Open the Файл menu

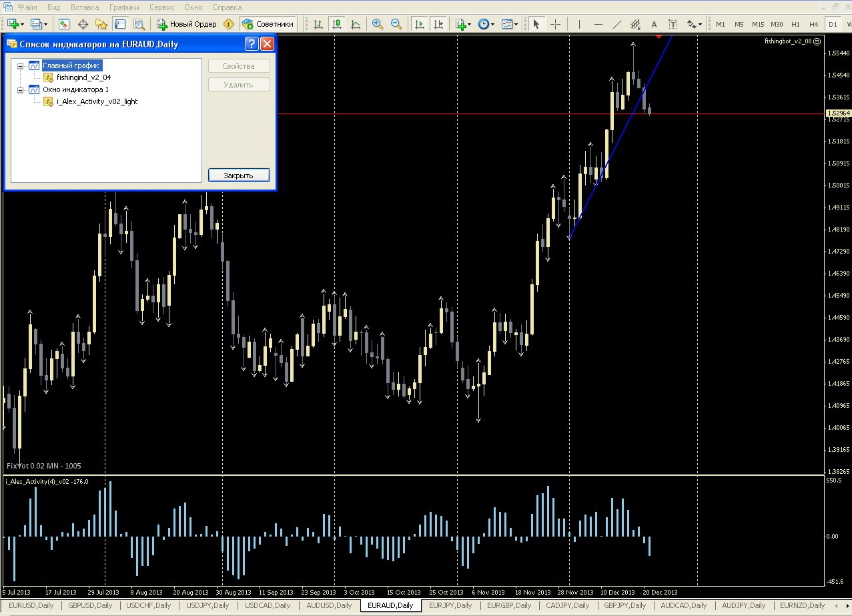pos(27,7)
